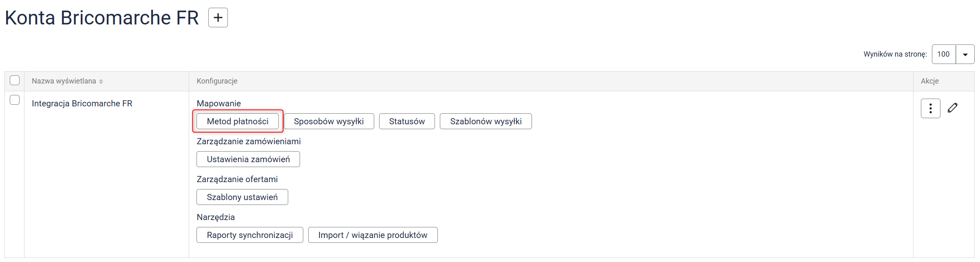Go to Statusów mapping

tap(407, 121)
